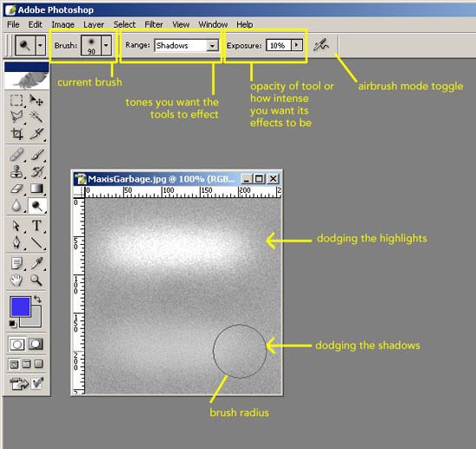Switch to Quick Mask mode
The image size is (476, 449).
35,344
